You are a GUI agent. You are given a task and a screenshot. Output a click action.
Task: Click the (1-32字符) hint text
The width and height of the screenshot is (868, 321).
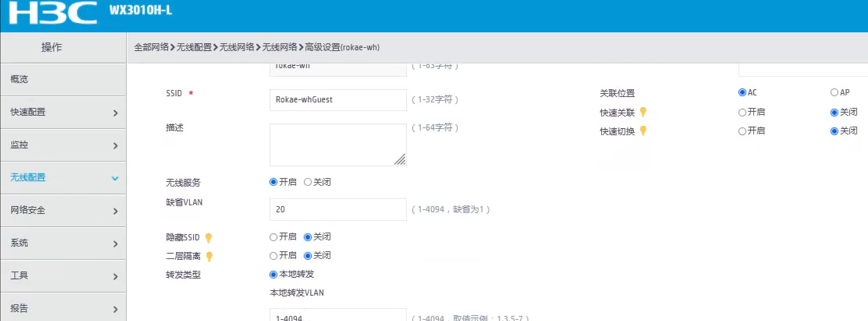coord(435,100)
